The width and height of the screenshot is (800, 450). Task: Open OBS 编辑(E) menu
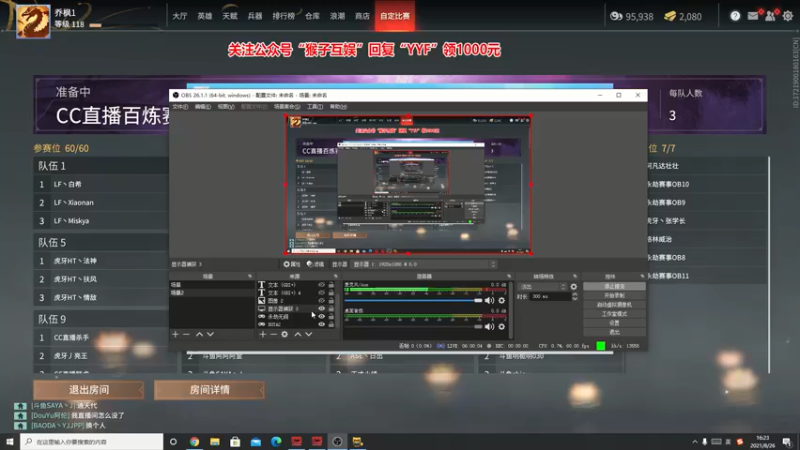click(203, 107)
